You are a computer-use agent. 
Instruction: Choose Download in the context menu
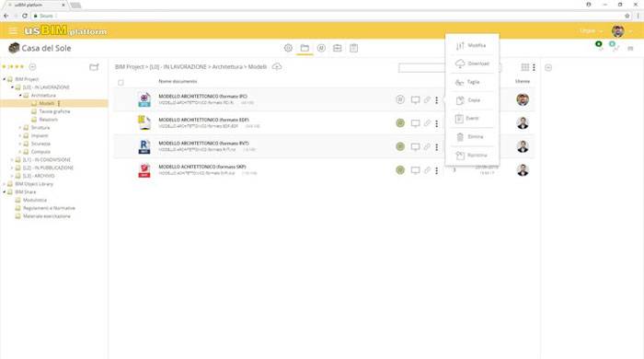point(472,64)
